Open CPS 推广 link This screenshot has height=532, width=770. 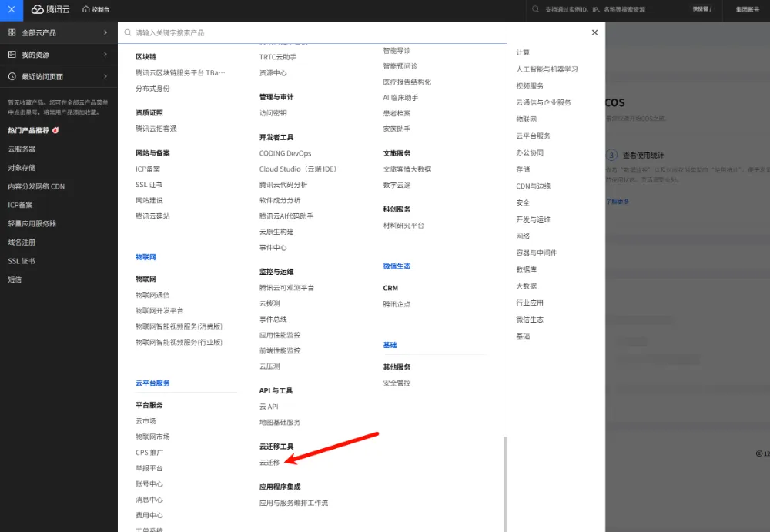pos(149,452)
